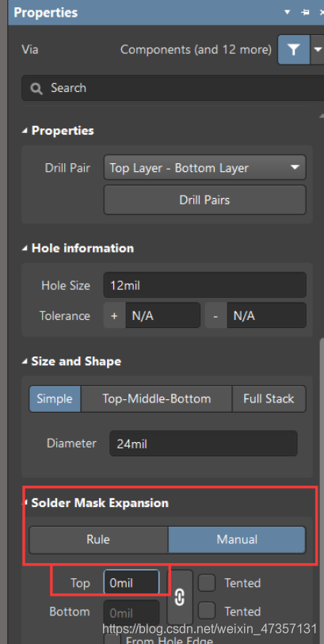Click the Components (and 12 more) text
The height and width of the screenshot is (644, 324).
pos(196,50)
